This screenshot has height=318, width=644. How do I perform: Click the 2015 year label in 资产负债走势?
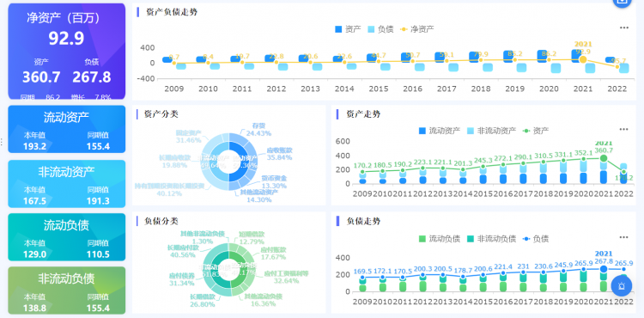pos(379,89)
